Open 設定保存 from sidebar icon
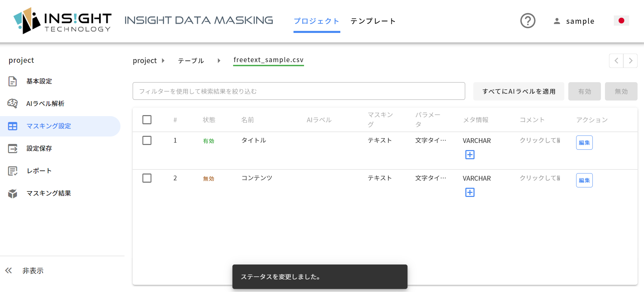This screenshot has width=644, height=292. tap(13, 148)
